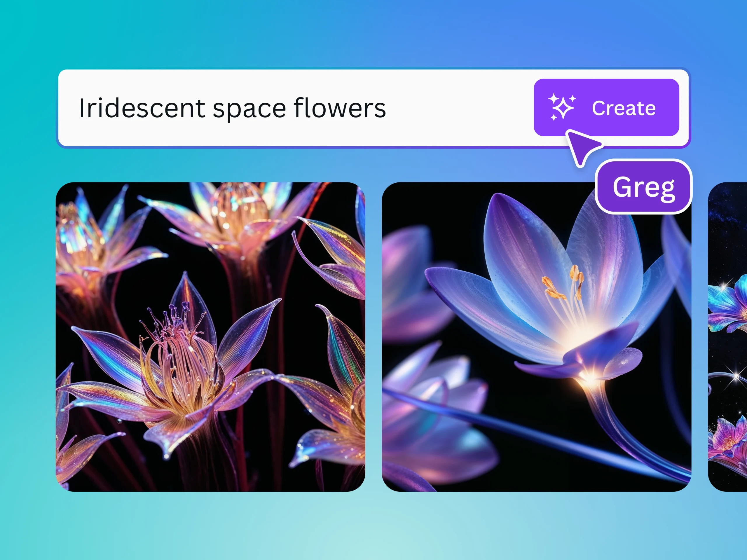Open the partially visible starry flowers image
This screenshot has width=747, height=560.
(727, 337)
